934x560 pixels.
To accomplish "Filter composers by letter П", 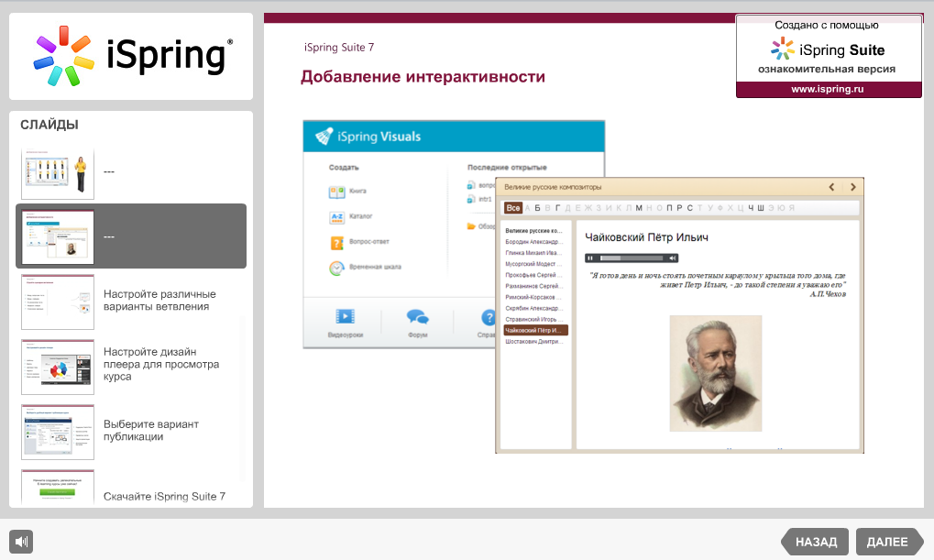I will pos(669,208).
